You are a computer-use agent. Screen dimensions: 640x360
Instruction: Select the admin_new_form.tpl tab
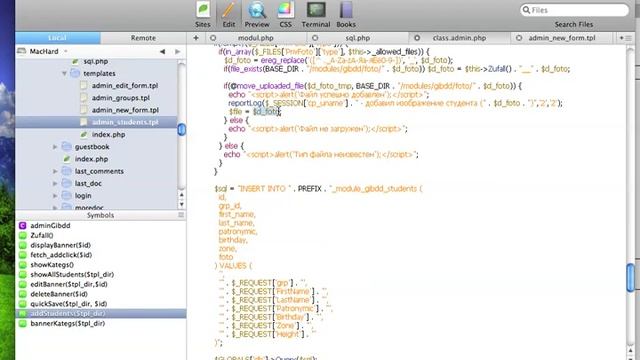click(x=562, y=38)
